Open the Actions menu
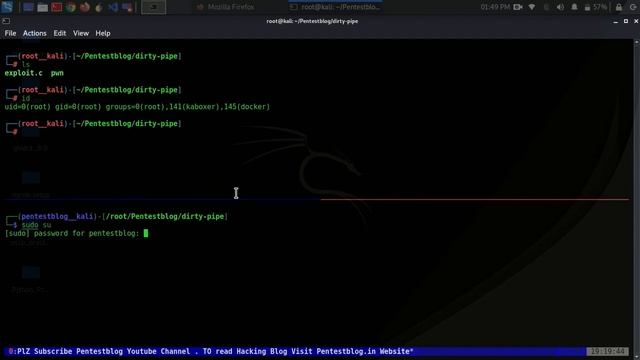Viewport: 640px width, 360px height. [x=34, y=33]
